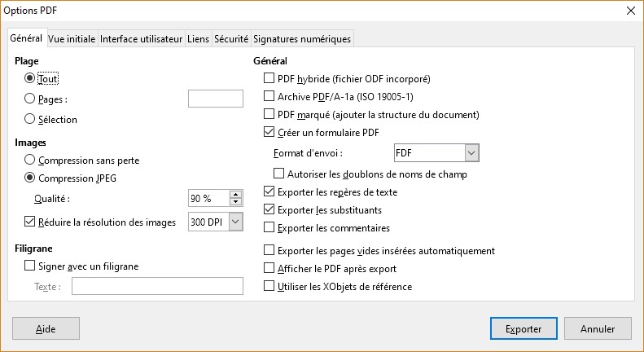Select the Pages radio button
This screenshot has height=352, width=644.
[x=31, y=99]
